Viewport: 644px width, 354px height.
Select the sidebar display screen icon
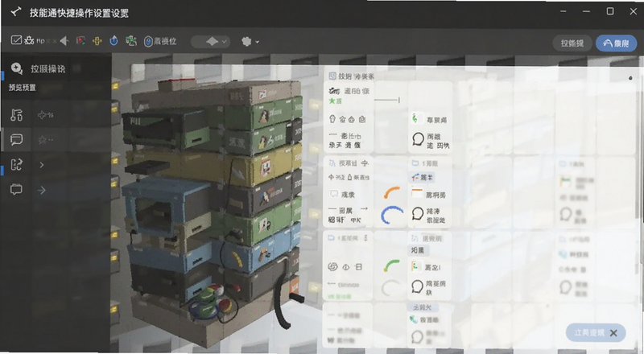(x=16, y=189)
